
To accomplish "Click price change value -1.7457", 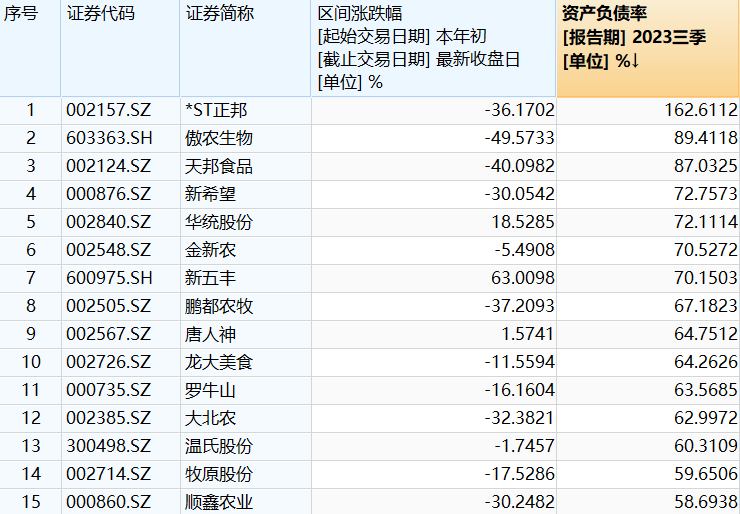I will tap(524, 446).
